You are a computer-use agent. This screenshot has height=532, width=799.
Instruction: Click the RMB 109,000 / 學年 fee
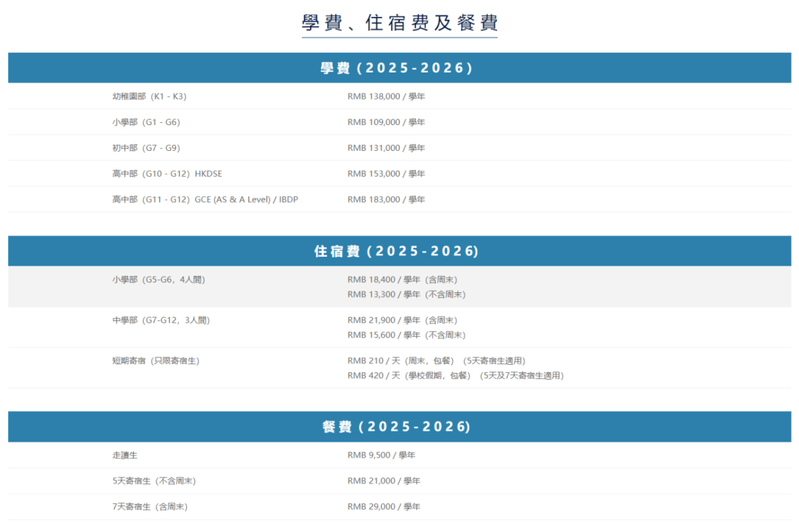(x=386, y=122)
